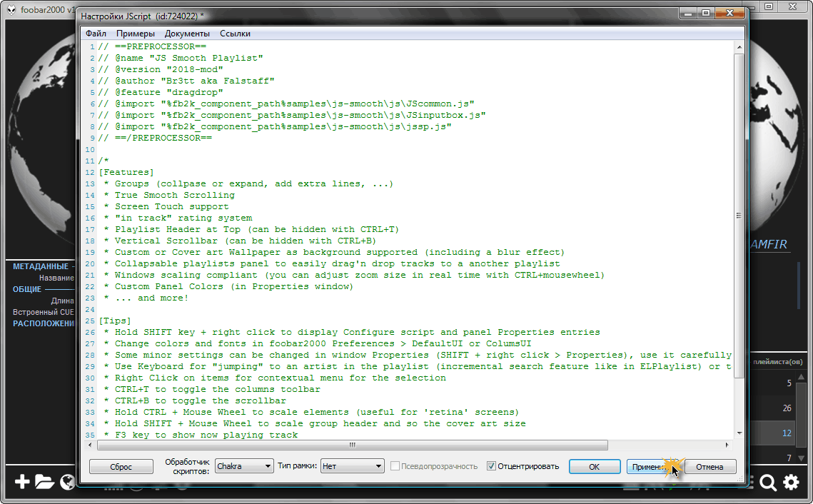Click the line "Custom Panel Colors (in Properties window)"

[x=228, y=286]
